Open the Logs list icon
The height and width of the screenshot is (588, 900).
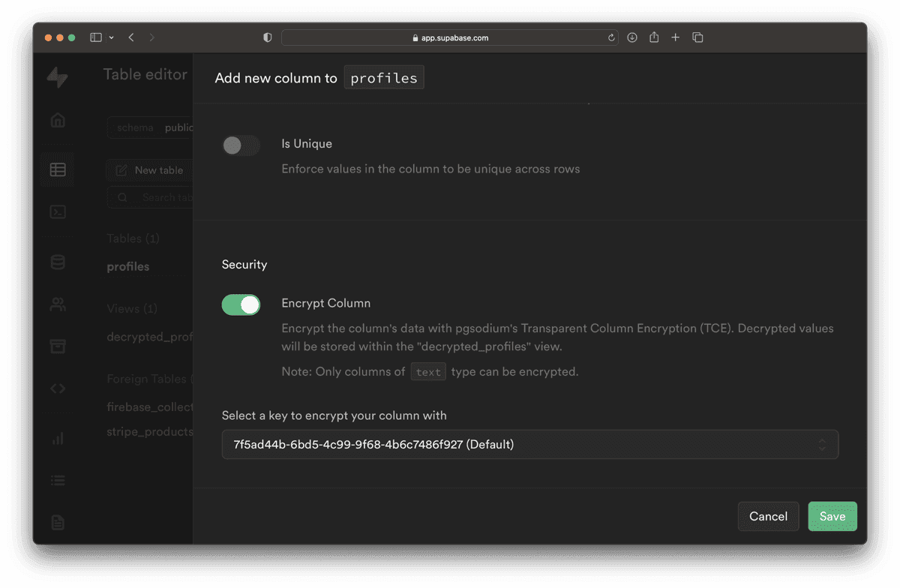coord(58,480)
